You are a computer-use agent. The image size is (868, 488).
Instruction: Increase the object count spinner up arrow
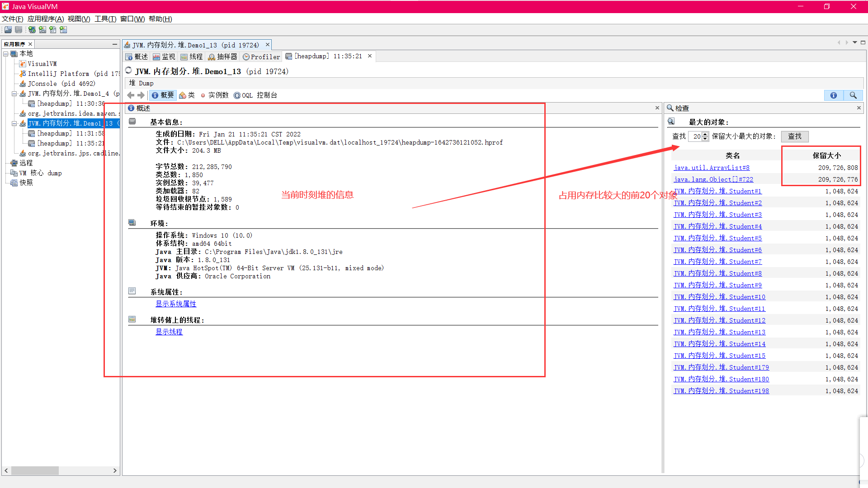pos(705,134)
